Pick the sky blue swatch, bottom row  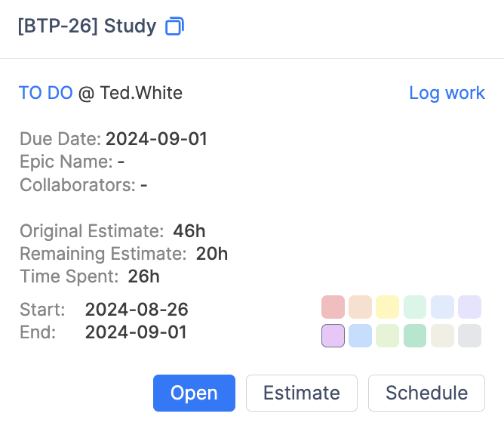pos(360,335)
